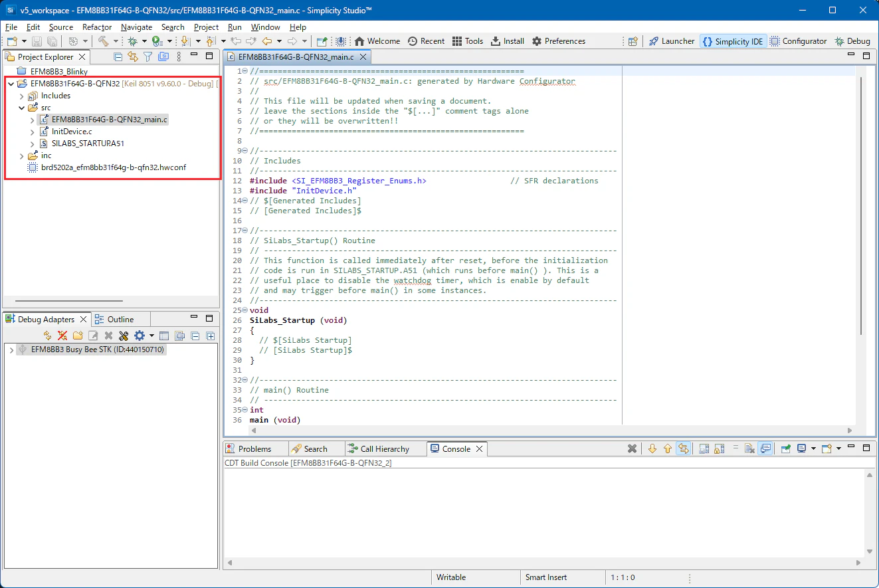The image size is (879, 588).
Task: Click the new folder icon in Debug Adapters
Action: pyautogui.click(x=78, y=336)
